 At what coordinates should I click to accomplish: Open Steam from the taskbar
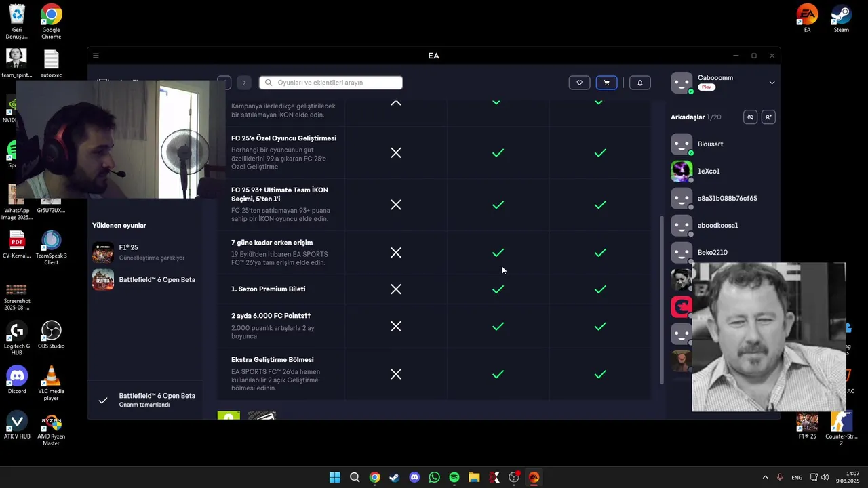[394, 477]
